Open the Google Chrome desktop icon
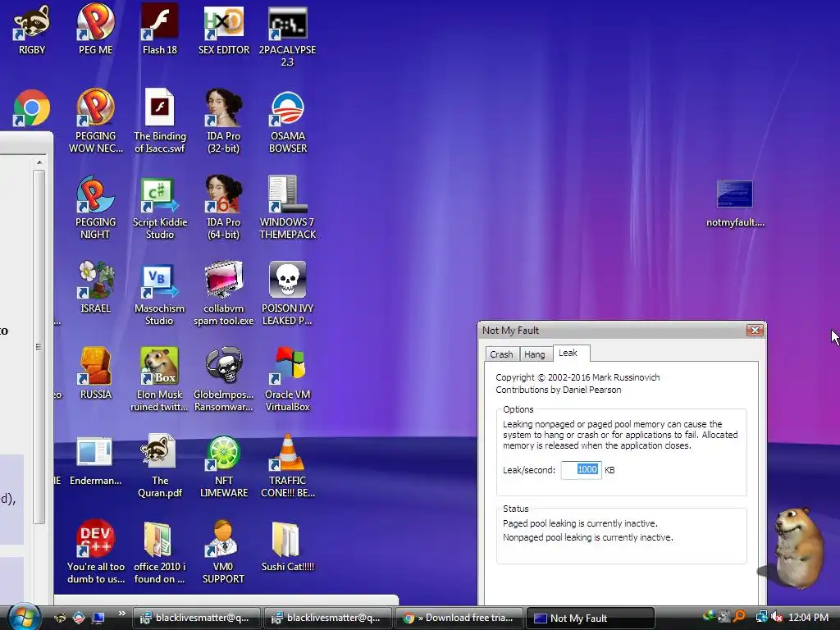The width and height of the screenshot is (840, 630). 32,107
